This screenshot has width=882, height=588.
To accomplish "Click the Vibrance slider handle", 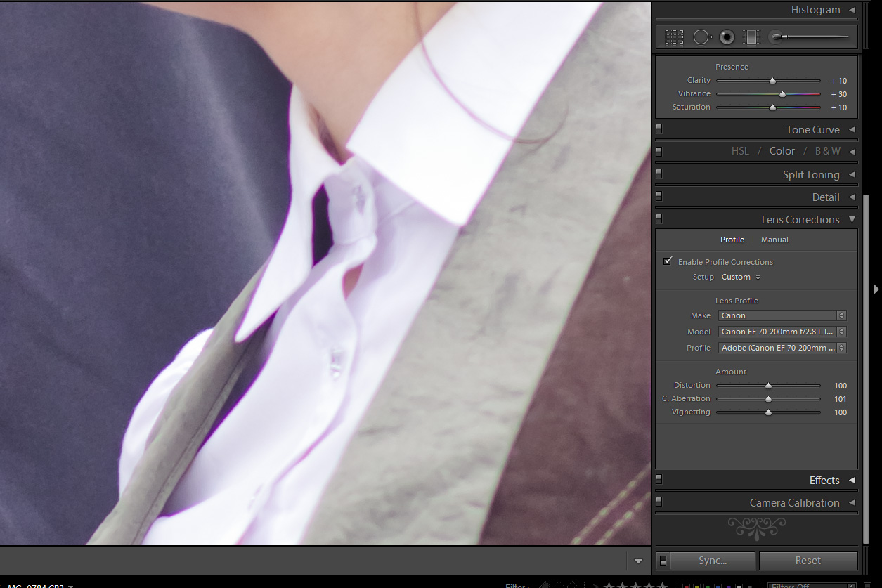I will tap(782, 94).
